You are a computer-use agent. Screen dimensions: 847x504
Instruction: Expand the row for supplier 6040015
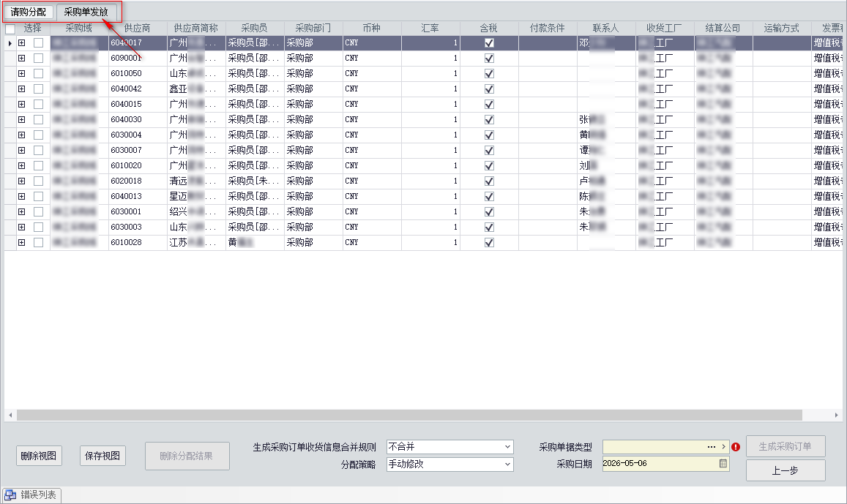tap(22, 104)
